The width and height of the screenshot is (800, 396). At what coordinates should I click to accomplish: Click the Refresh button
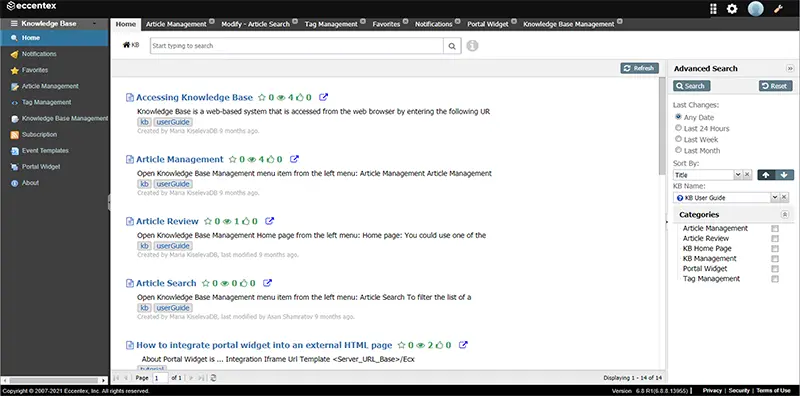coord(639,68)
